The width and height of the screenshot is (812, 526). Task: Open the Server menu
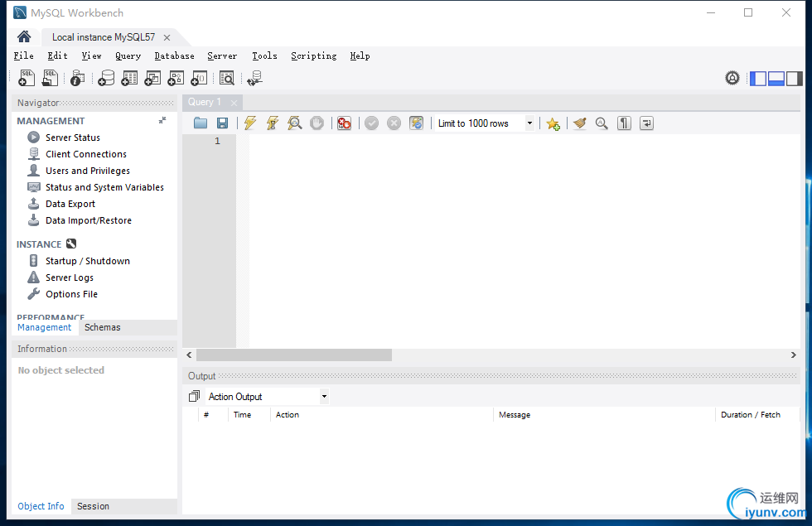[222, 56]
